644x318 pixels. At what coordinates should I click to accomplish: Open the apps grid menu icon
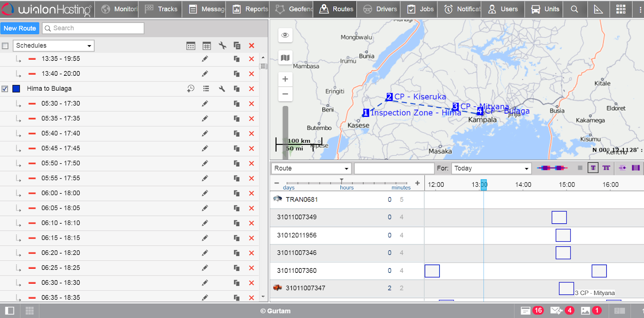pyautogui.click(x=621, y=9)
